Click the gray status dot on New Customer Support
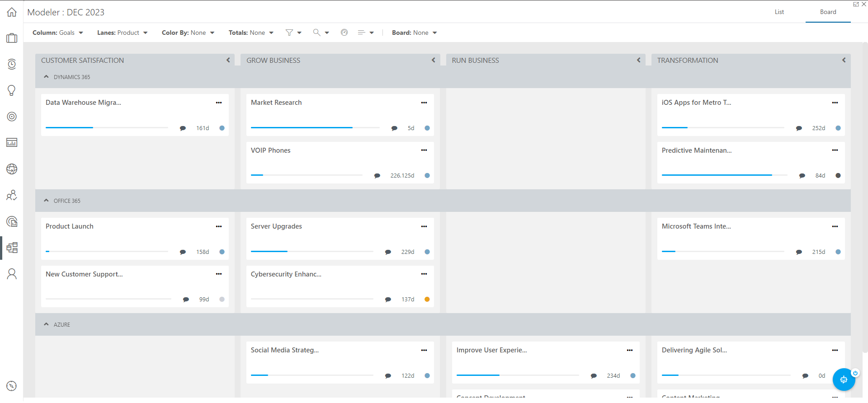This screenshot has width=868, height=403. pyautogui.click(x=222, y=300)
